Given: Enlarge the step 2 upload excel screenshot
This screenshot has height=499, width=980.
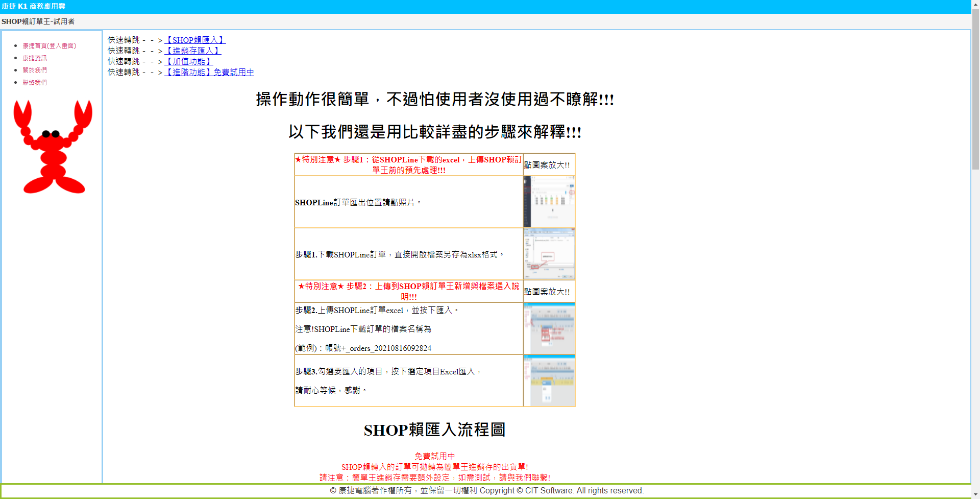Looking at the screenshot, I should (549, 328).
